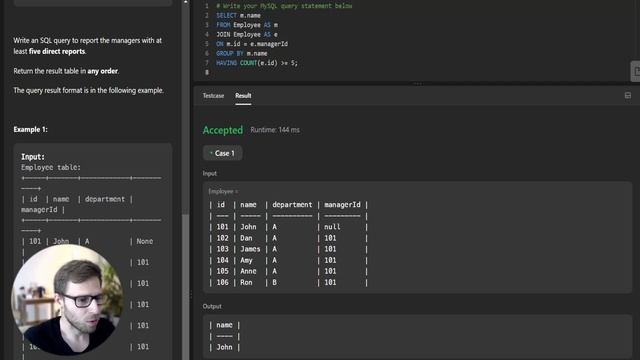The height and width of the screenshot is (360, 640).
Task: Click John in the Output table
Action: [x=224, y=347]
